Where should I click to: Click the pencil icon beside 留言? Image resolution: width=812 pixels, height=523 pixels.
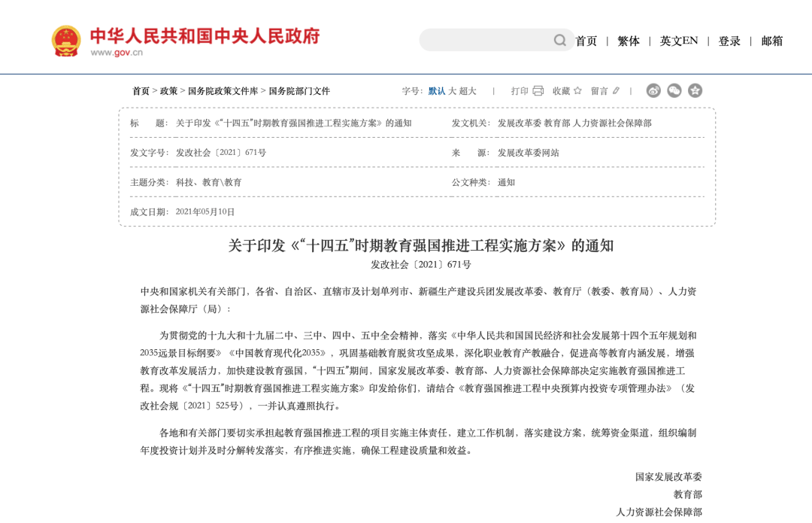click(x=614, y=90)
